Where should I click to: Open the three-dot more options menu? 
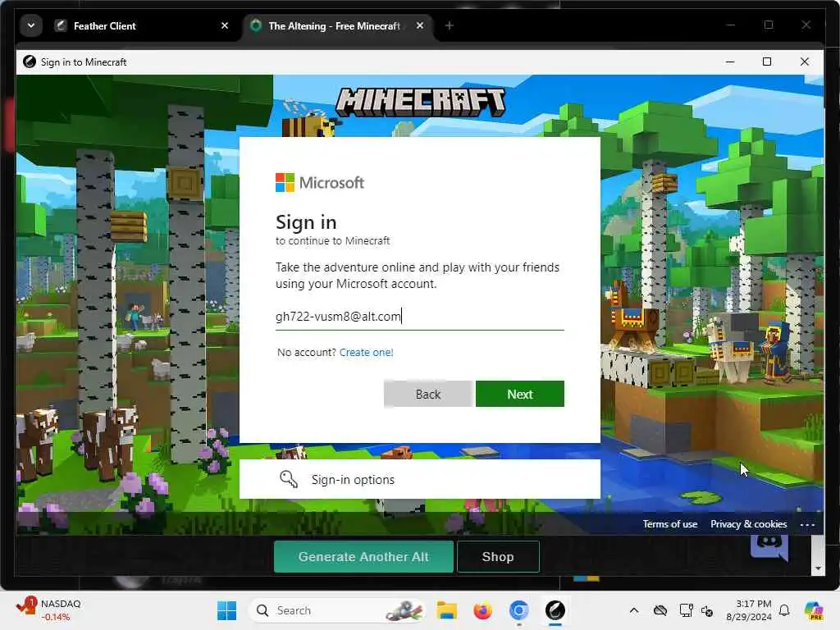[807, 525]
